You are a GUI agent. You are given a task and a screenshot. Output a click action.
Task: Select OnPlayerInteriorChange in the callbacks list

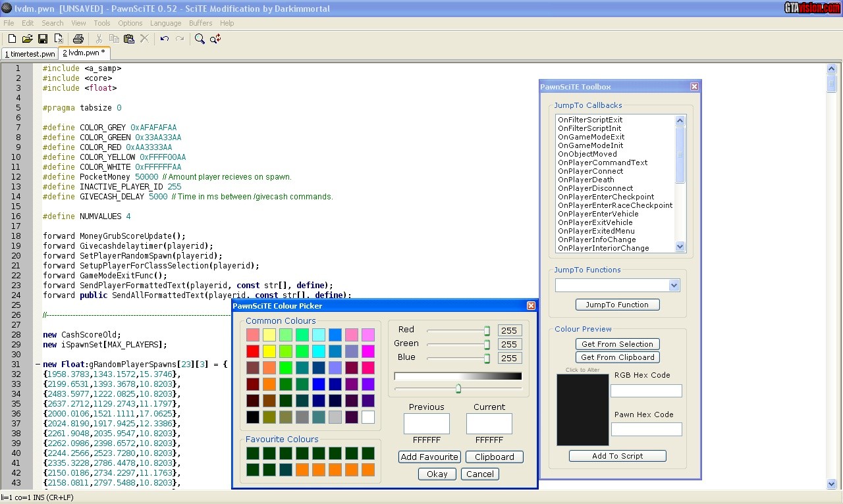pyautogui.click(x=603, y=248)
